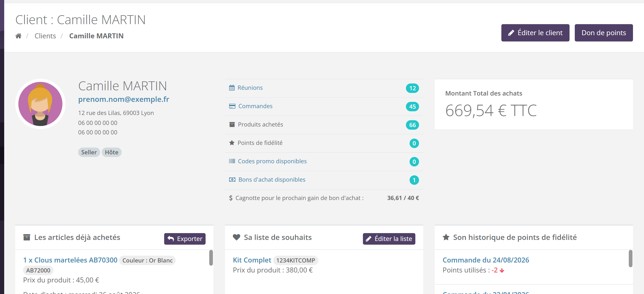Image resolution: width=644 pixels, height=294 pixels.
Task: Click the address 12 rue des Lilas text
Action: 116,113
